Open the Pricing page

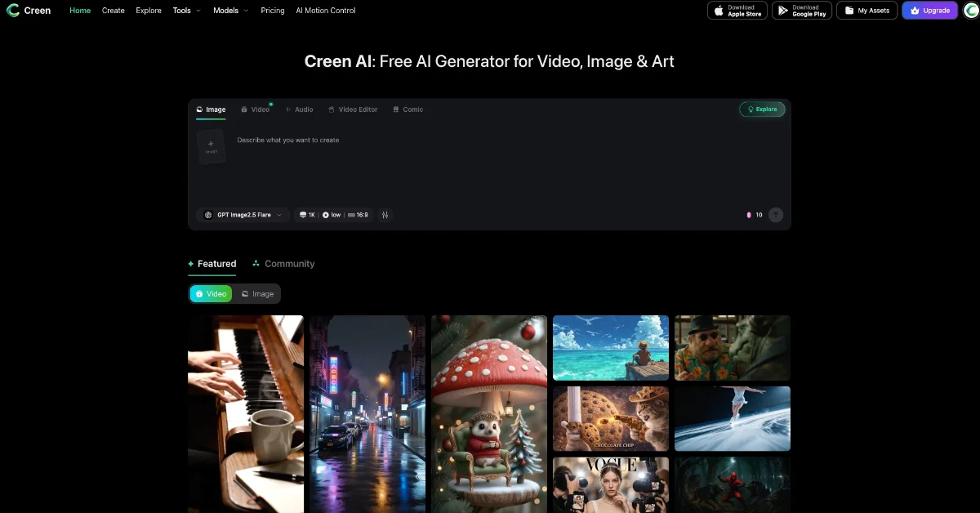coord(273,11)
